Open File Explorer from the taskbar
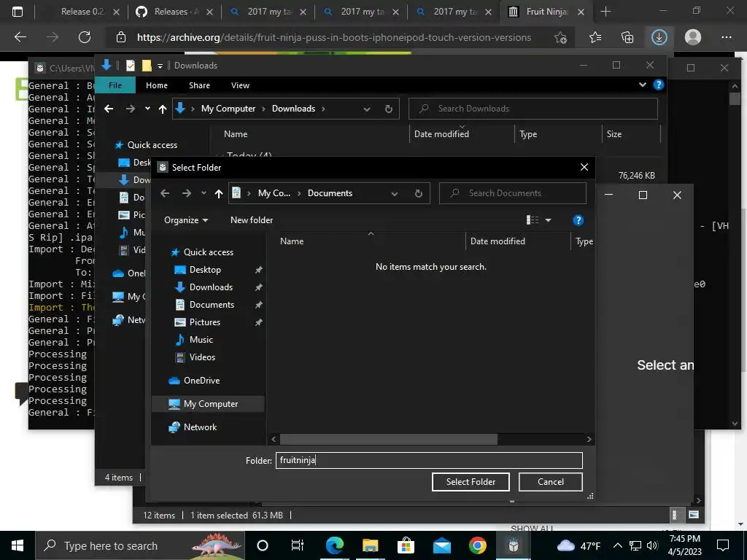This screenshot has width=747, height=560. coord(370,545)
